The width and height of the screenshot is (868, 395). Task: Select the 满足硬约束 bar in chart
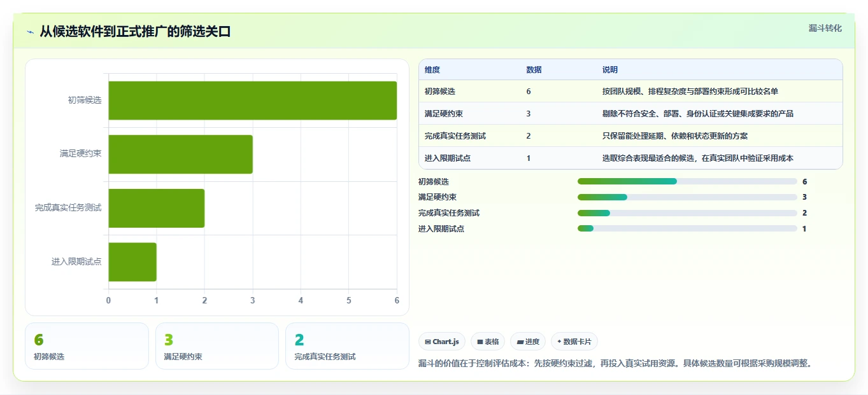181,154
